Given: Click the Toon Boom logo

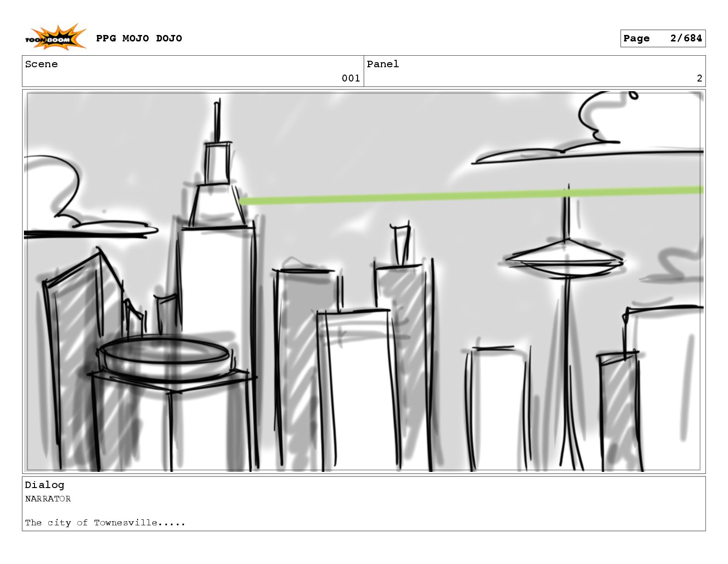Looking at the screenshot, I should coord(55,37).
